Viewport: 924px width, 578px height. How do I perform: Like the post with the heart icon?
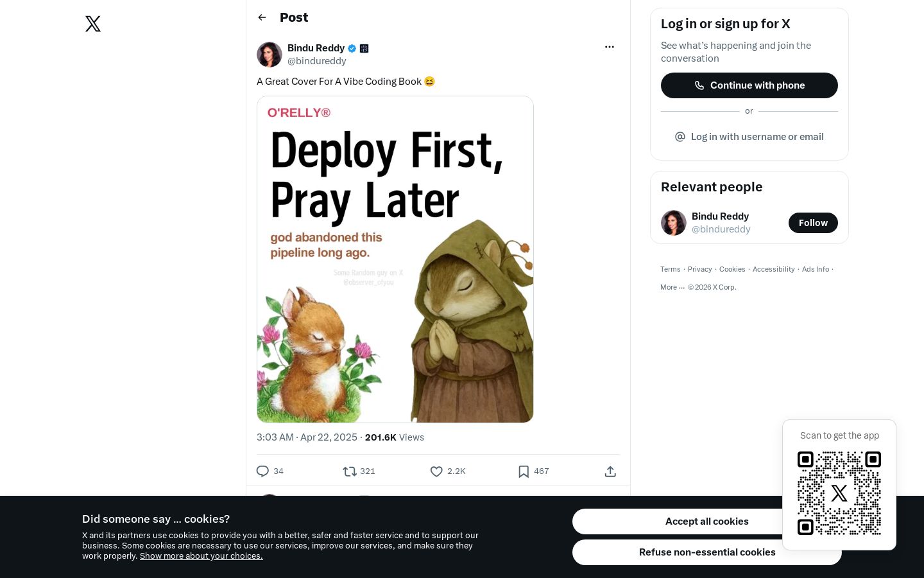(x=436, y=471)
